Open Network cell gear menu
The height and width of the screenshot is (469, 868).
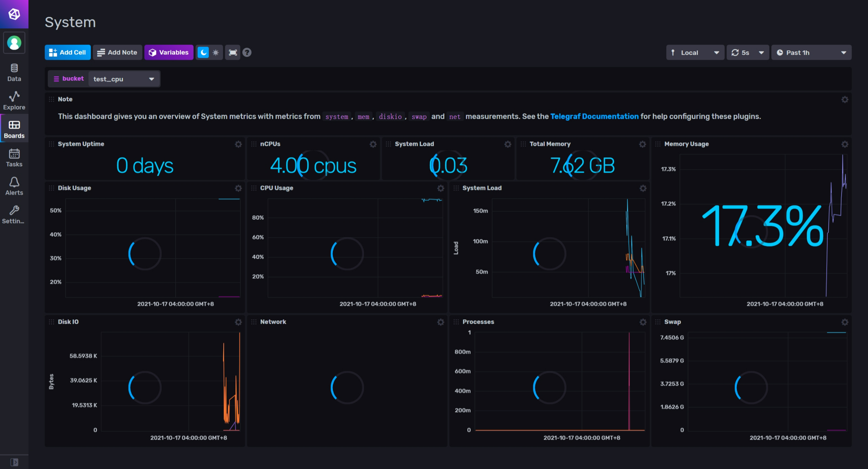click(x=441, y=322)
